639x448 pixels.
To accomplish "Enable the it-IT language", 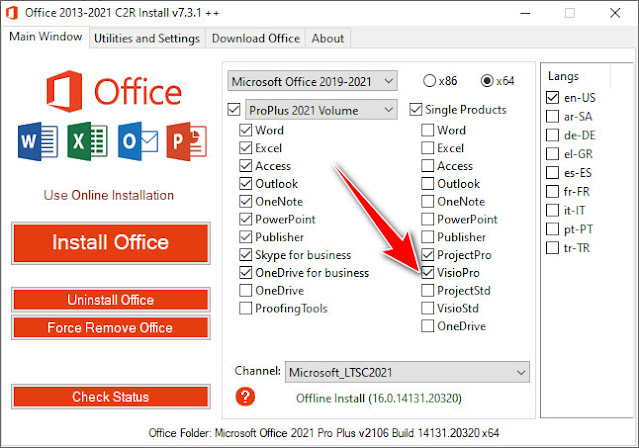I will click(x=552, y=210).
